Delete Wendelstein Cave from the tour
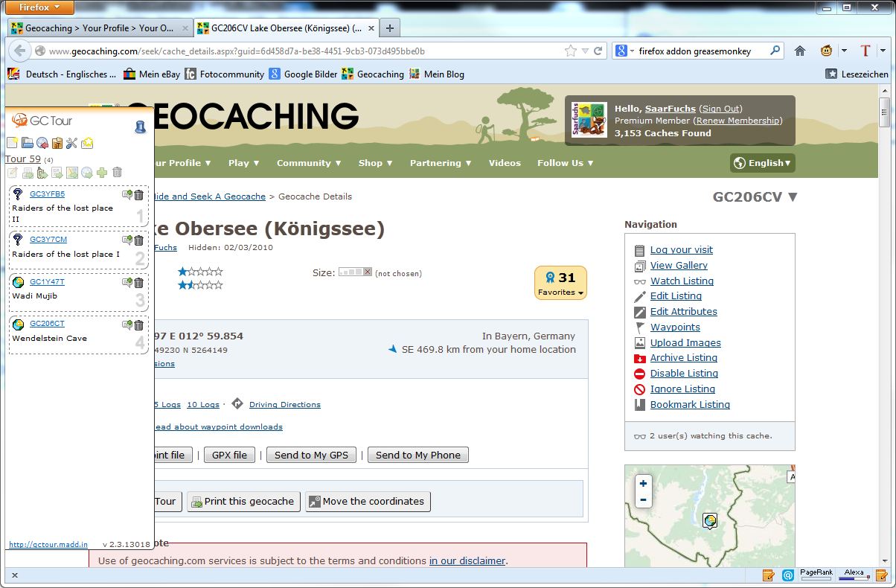The height and width of the screenshot is (588, 896). coord(138,325)
